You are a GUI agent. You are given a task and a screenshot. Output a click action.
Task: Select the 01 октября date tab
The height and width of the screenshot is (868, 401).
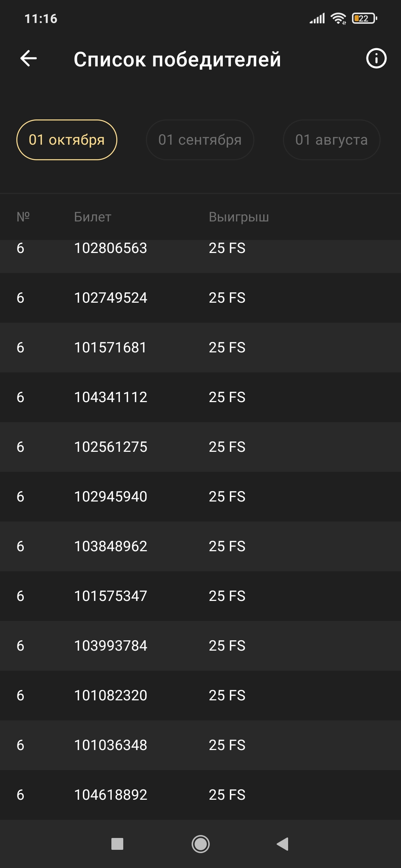point(67,140)
